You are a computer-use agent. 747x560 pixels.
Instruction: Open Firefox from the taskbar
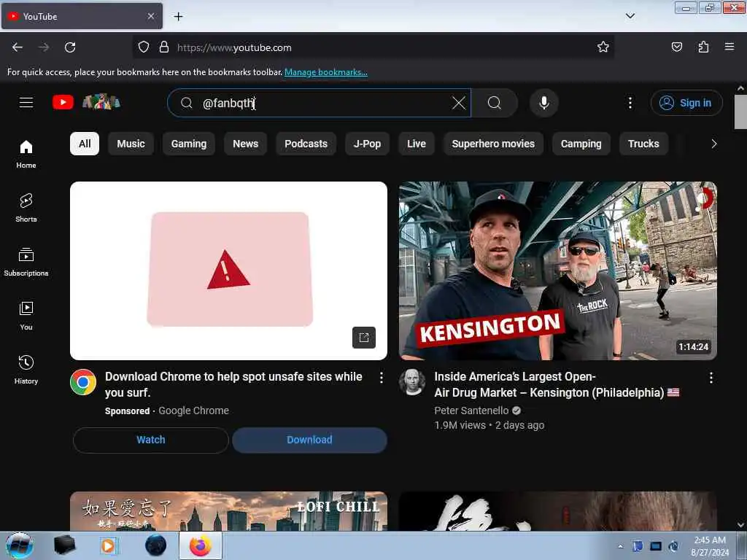click(x=201, y=545)
